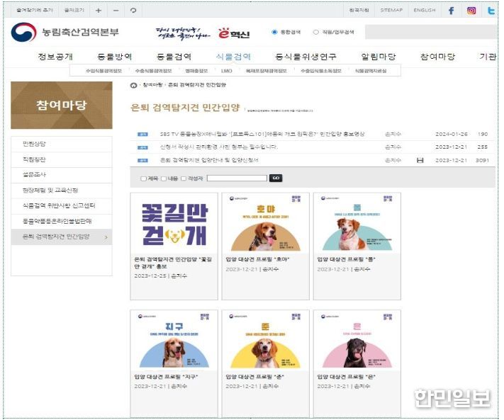
Task: Decrease font size with minus button
Action: point(116,11)
